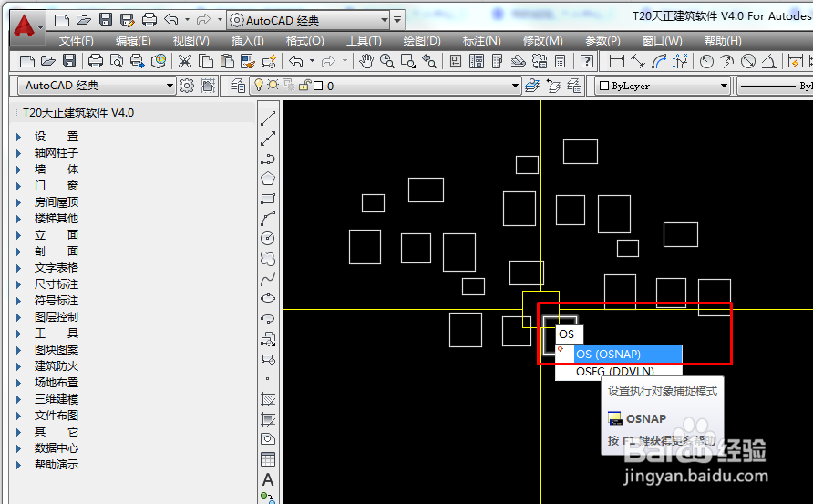
Task: Click the Cut scissors icon
Action: pyautogui.click(x=185, y=61)
